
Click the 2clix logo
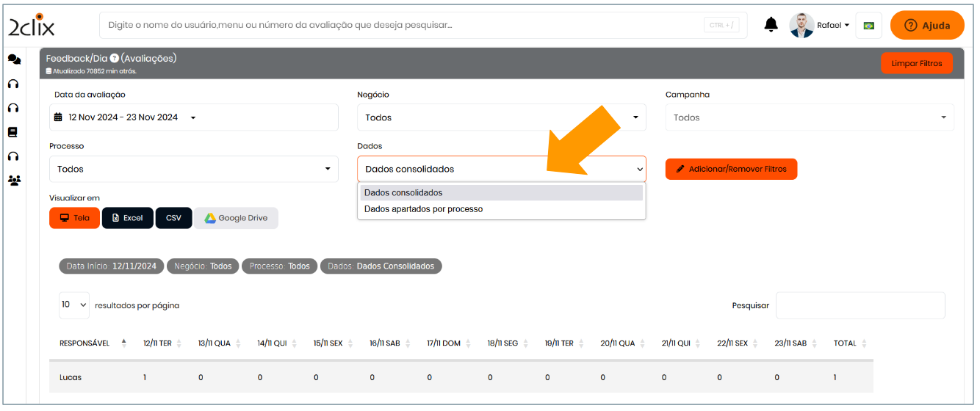32,26
